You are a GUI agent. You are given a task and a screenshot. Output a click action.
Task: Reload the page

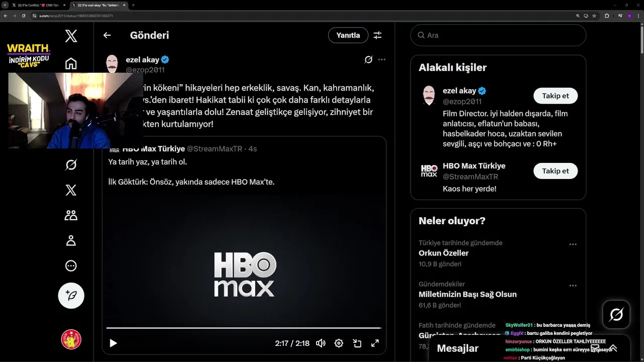pos(24,16)
